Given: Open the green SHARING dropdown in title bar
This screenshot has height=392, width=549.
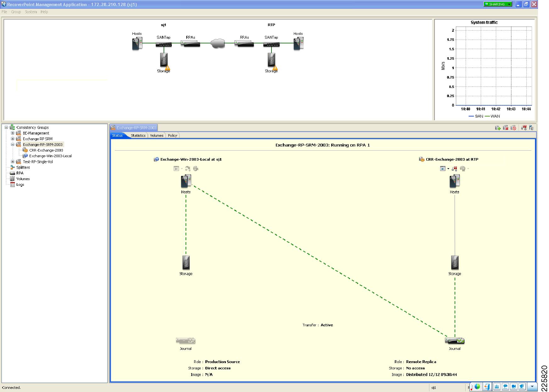Looking at the screenshot, I should point(498,4).
